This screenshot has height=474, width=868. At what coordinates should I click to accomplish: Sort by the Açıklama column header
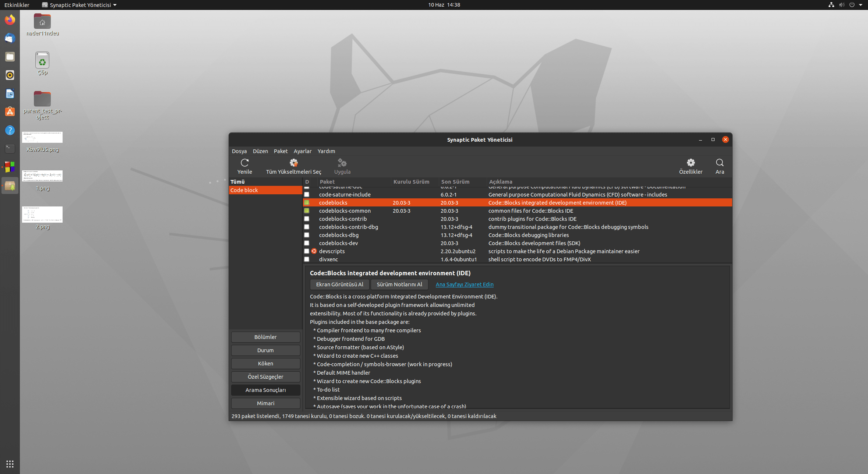[x=609, y=182]
